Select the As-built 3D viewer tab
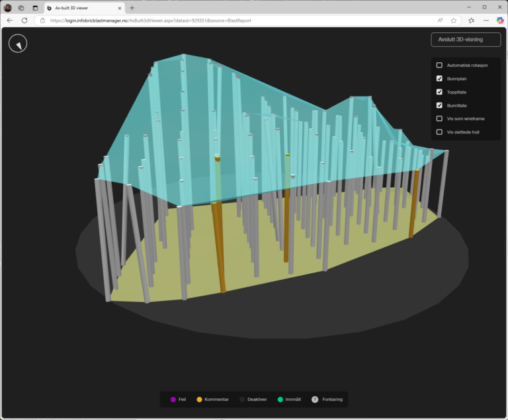This screenshot has width=508, height=420. (79, 7)
